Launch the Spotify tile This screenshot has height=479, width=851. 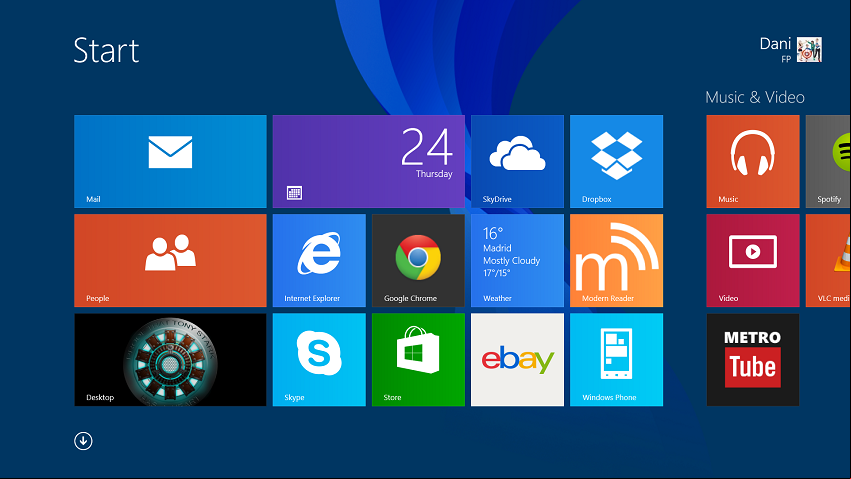click(x=828, y=161)
